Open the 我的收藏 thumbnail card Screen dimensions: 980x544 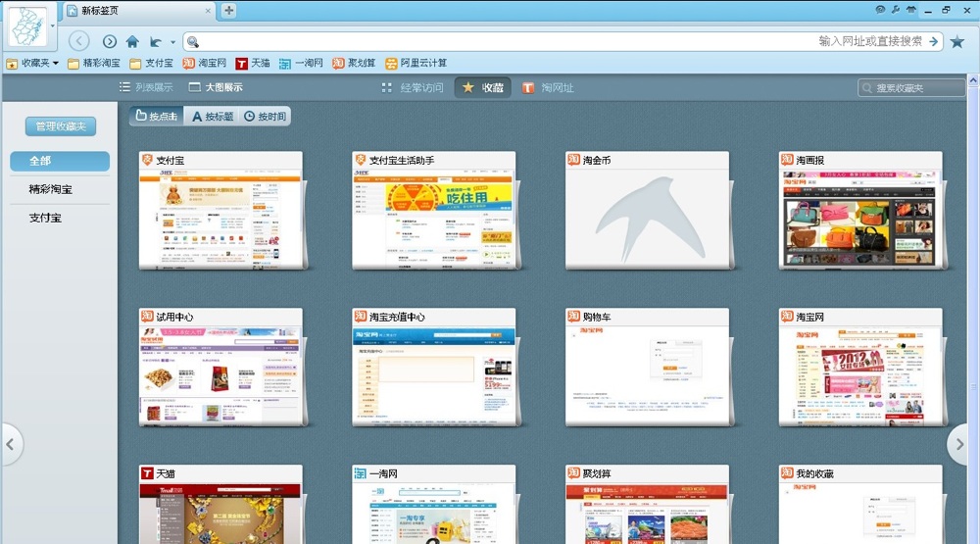tap(860, 505)
